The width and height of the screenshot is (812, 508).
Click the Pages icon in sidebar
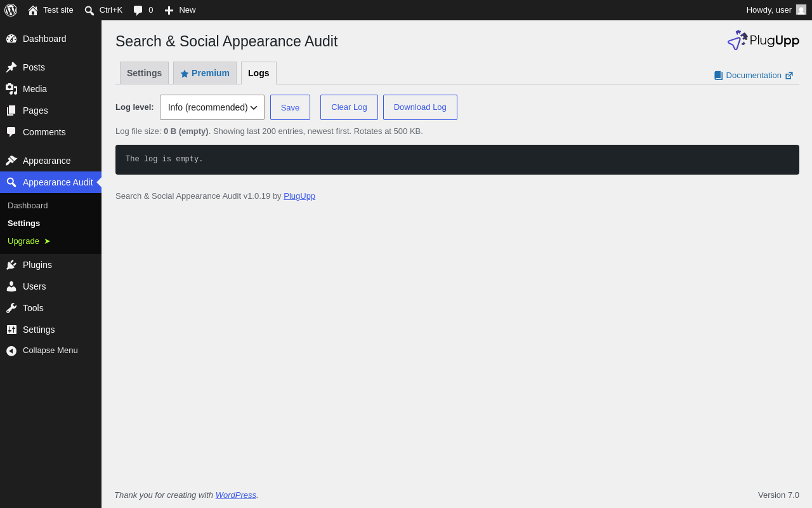(x=11, y=110)
